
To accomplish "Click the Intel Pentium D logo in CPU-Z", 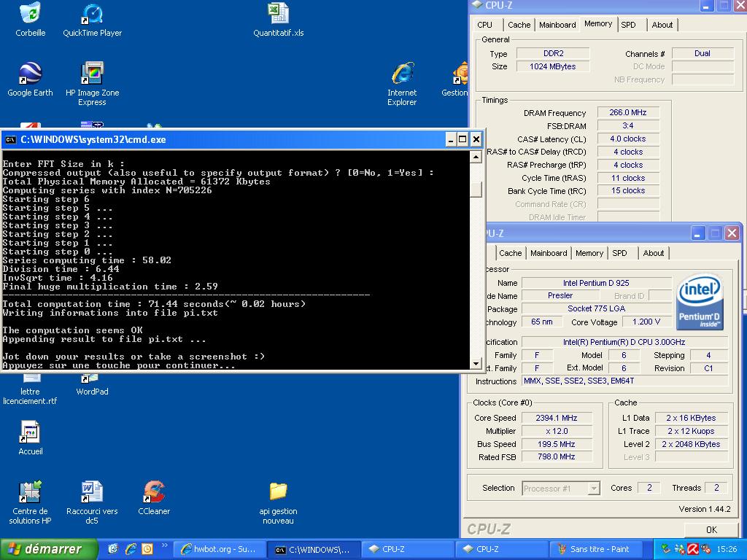I will pyautogui.click(x=700, y=303).
